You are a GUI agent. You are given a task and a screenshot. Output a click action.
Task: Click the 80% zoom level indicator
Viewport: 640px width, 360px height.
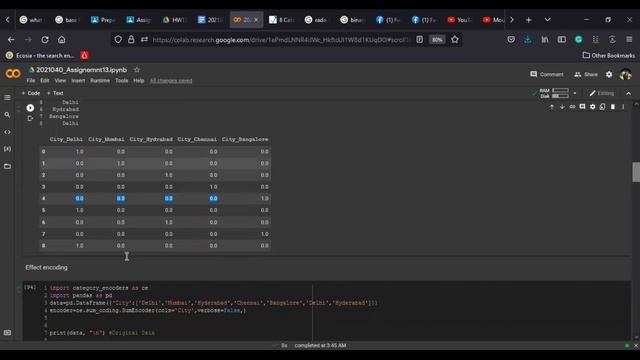click(437, 40)
